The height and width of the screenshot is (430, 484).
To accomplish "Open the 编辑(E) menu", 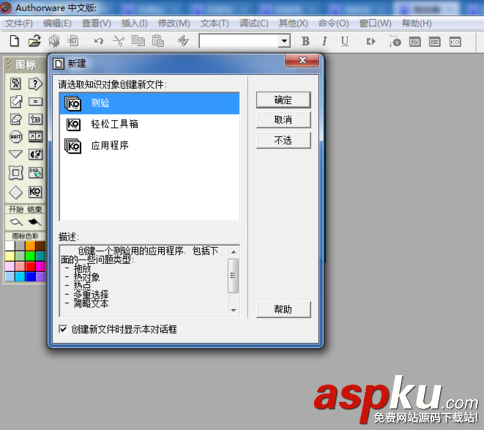I will pos(57,23).
